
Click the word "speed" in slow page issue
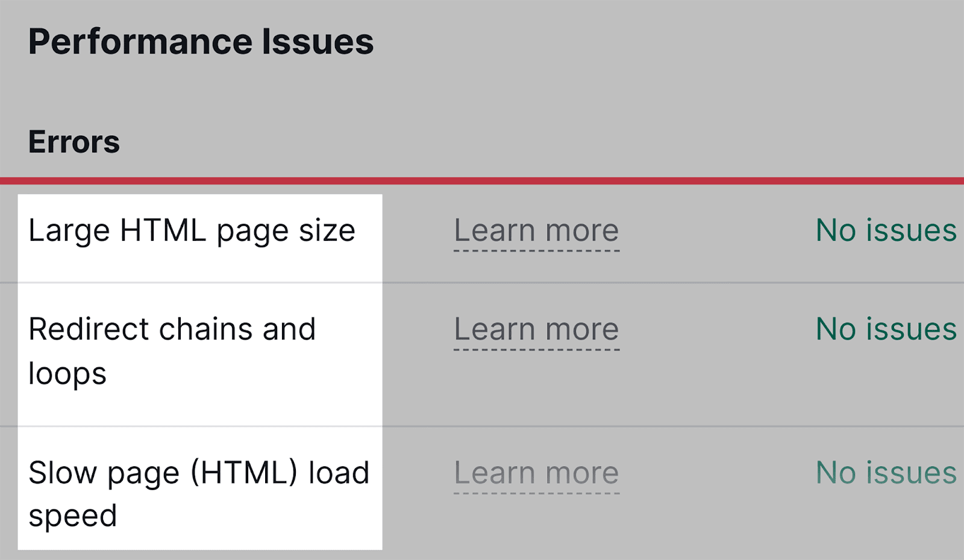tap(72, 516)
